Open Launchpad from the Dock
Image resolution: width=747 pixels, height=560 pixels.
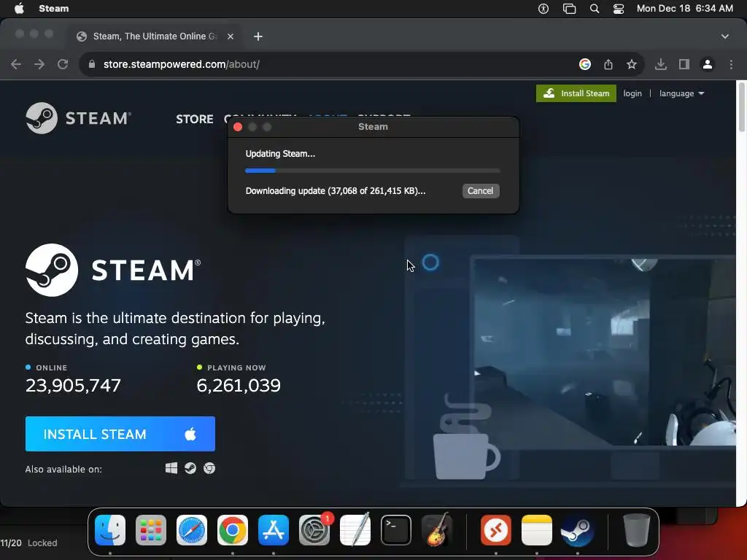click(x=151, y=530)
